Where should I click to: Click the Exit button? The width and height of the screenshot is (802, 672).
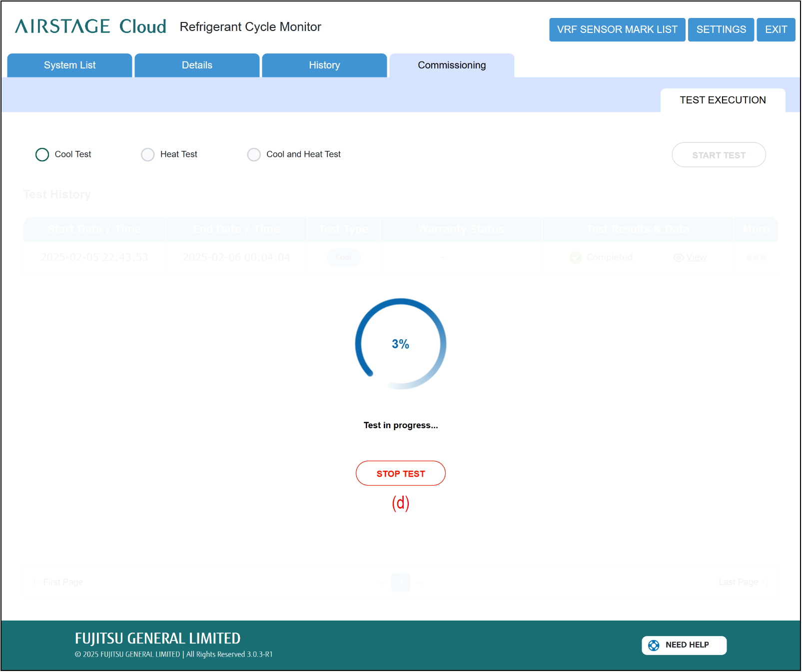776,29
